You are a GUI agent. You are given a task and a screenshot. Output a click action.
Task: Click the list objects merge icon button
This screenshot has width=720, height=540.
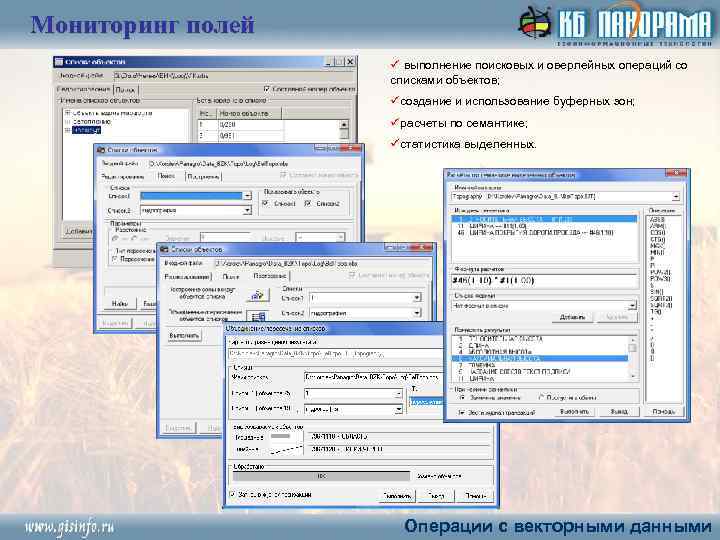[x=258, y=316]
